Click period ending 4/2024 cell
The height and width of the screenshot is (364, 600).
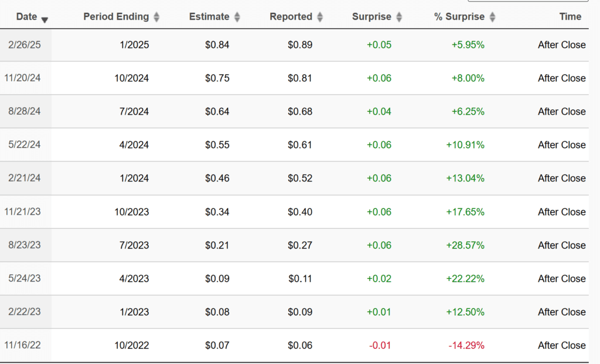click(x=134, y=145)
